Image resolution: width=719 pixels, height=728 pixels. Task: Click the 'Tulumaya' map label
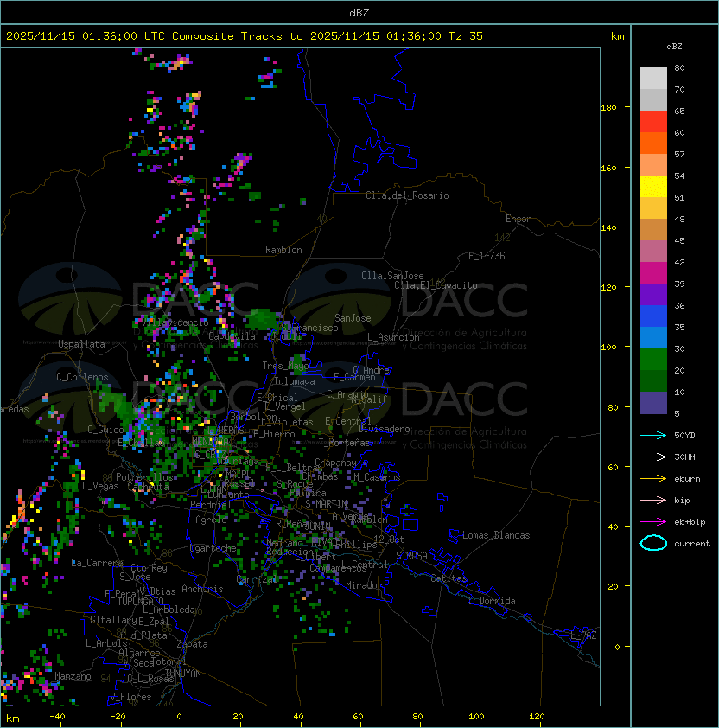tap(295, 381)
